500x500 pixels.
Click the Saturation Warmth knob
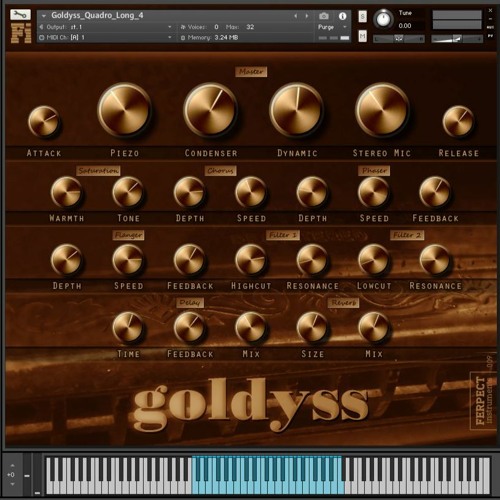[66, 192]
